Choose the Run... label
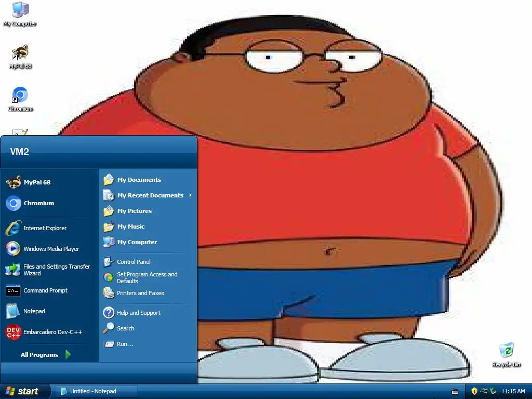 click(125, 344)
